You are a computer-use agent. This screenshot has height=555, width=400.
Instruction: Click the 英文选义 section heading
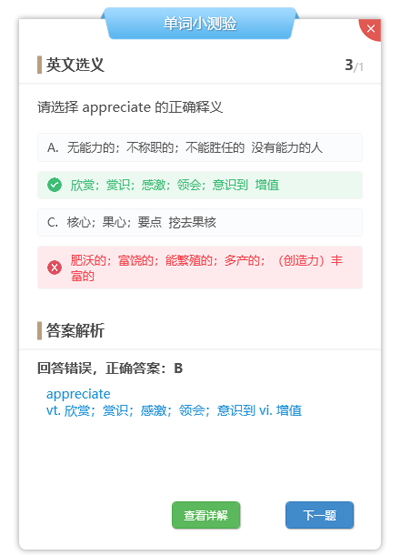(x=75, y=65)
